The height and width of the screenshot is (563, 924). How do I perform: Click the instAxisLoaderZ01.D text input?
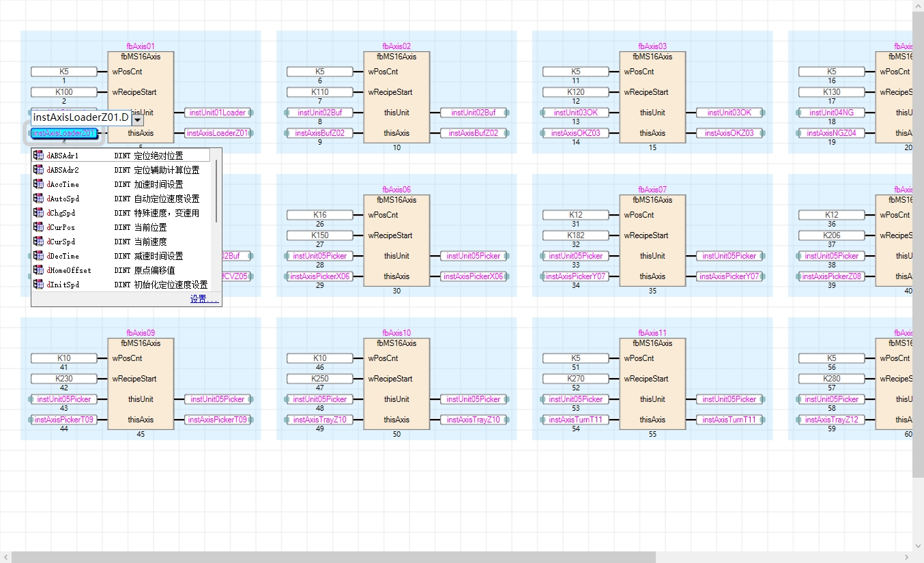(81, 118)
